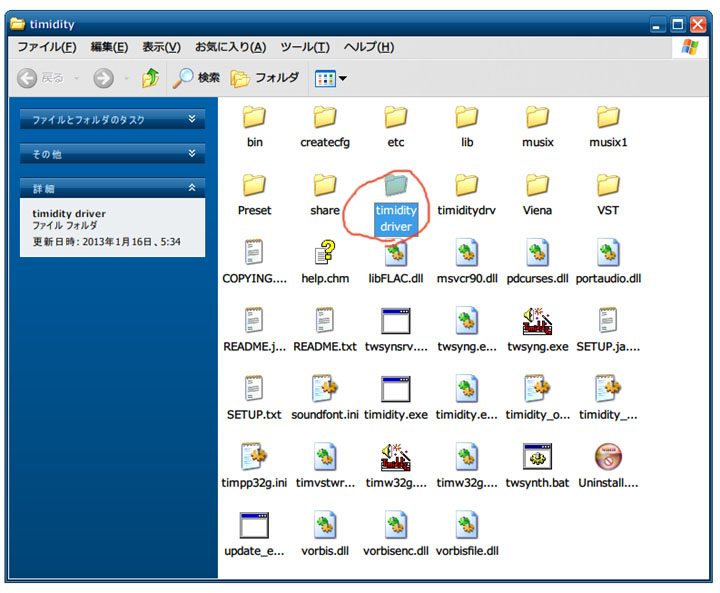
Task: Select the SETUP.txt file
Action: pyautogui.click(x=254, y=398)
